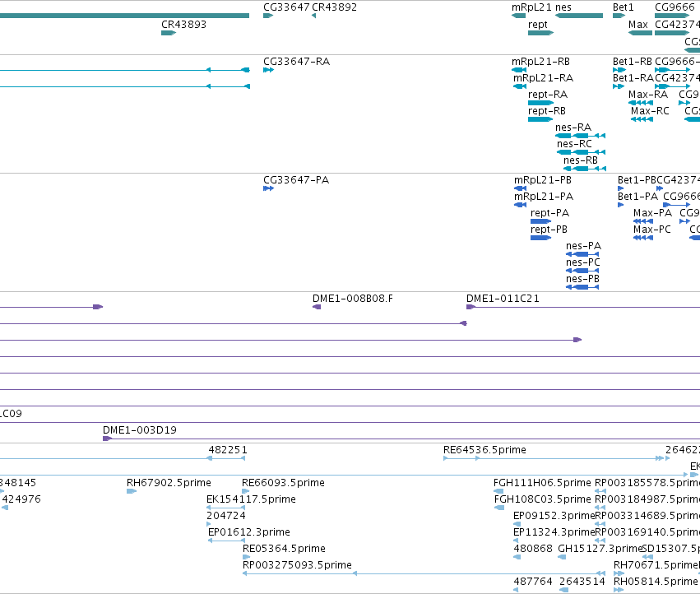This screenshot has height=594, width=700.
Task: Select the rept-PA protein label
Action: [x=550, y=213]
